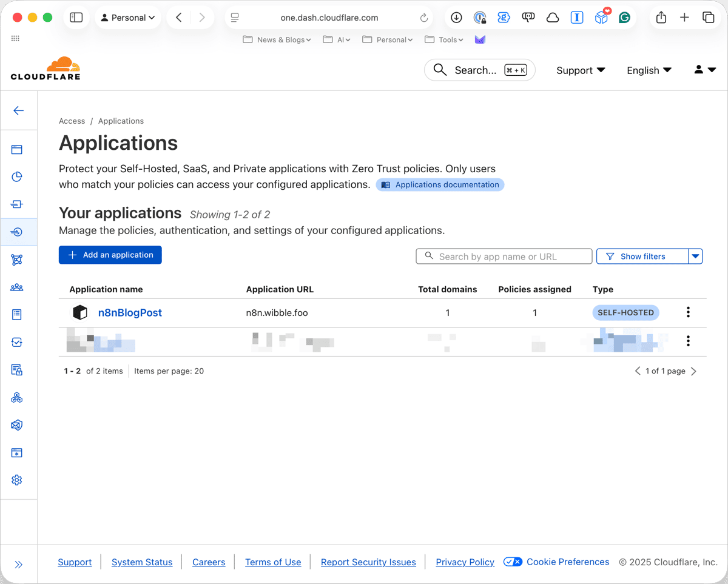The width and height of the screenshot is (728, 584).
Task: Open the Personal account dropdown in Safari
Action: pyautogui.click(x=127, y=18)
